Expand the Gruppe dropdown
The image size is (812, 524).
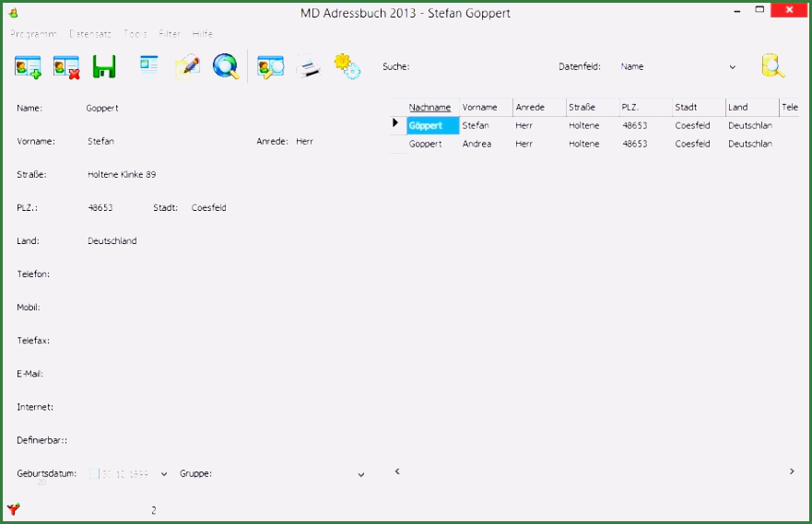tap(361, 474)
